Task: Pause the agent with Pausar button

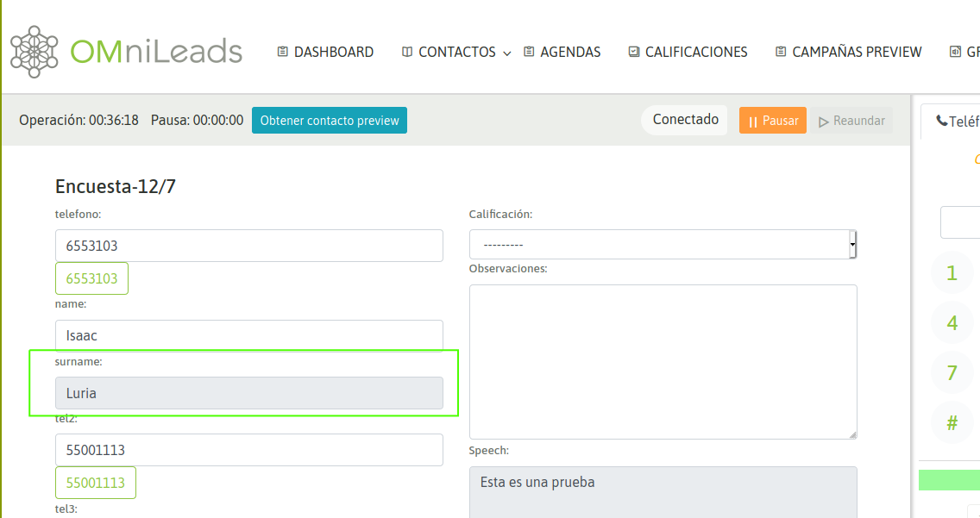Action: pyautogui.click(x=772, y=121)
